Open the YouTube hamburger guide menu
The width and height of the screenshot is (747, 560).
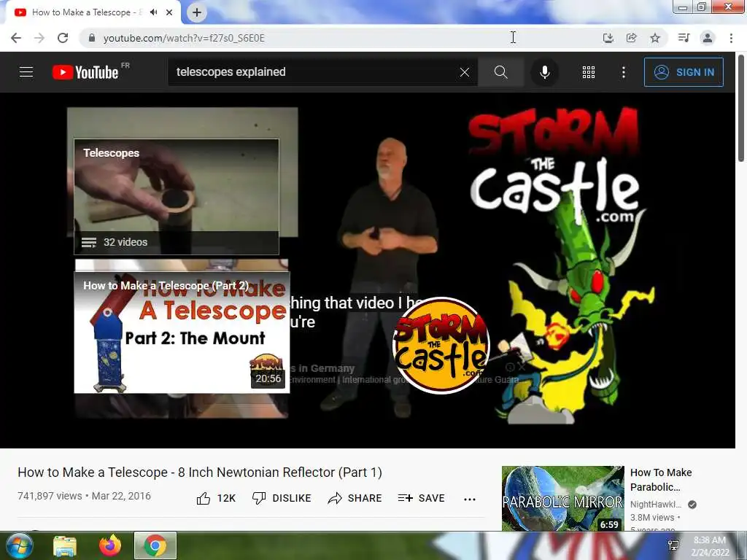pyautogui.click(x=26, y=72)
